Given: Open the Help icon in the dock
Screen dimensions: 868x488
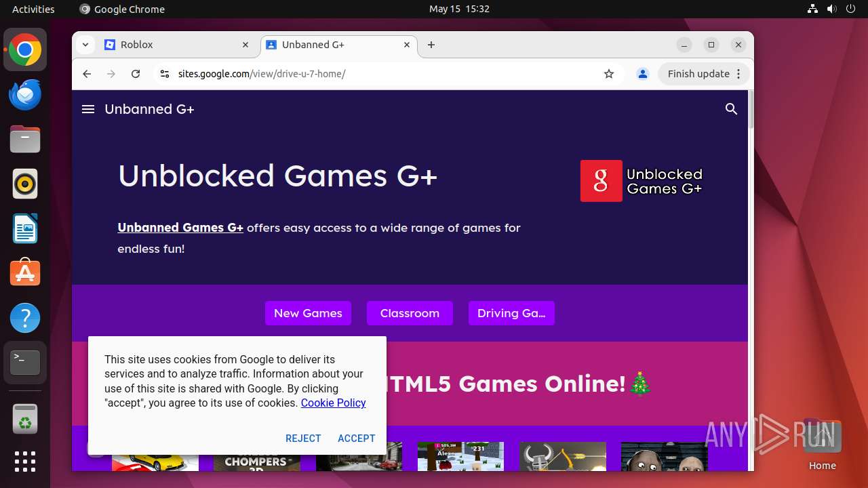Looking at the screenshot, I should (25, 318).
